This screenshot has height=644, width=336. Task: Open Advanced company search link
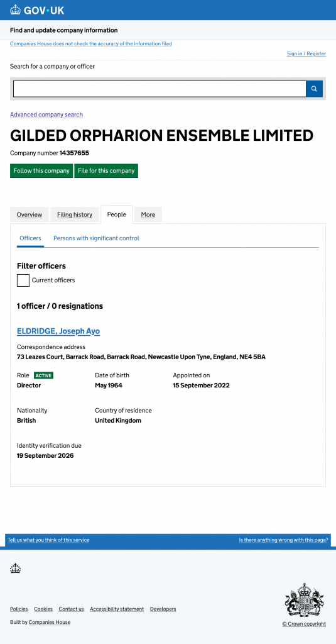pos(46,114)
